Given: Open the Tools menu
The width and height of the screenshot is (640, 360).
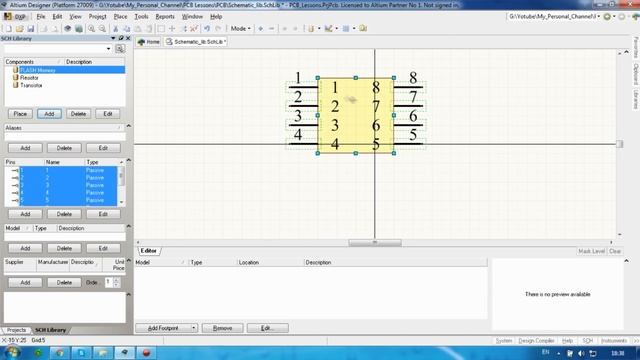Looking at the screenshot, I should [141, 17].
